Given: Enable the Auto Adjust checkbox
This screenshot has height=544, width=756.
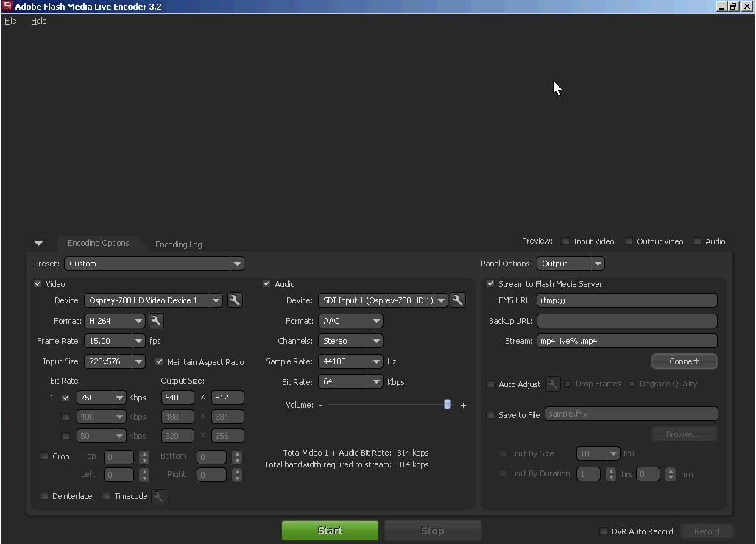Looking at the screenshot, I should point(490,384).
